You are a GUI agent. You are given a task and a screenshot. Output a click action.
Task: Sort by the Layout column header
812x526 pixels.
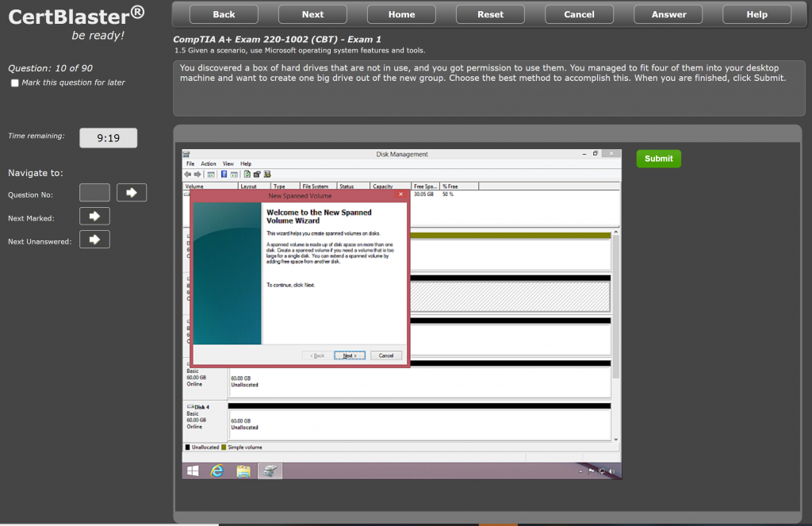pyautogui.click(x=255, y=186)
